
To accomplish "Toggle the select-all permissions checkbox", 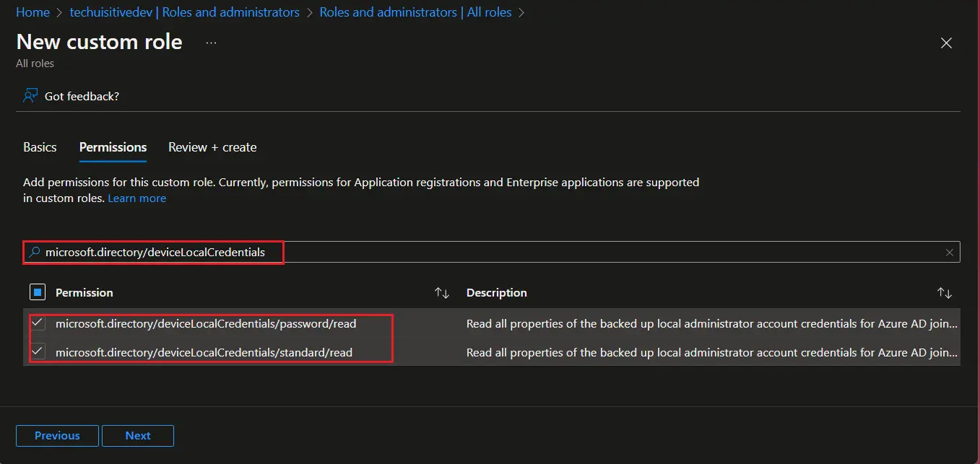I will (37, 292).
